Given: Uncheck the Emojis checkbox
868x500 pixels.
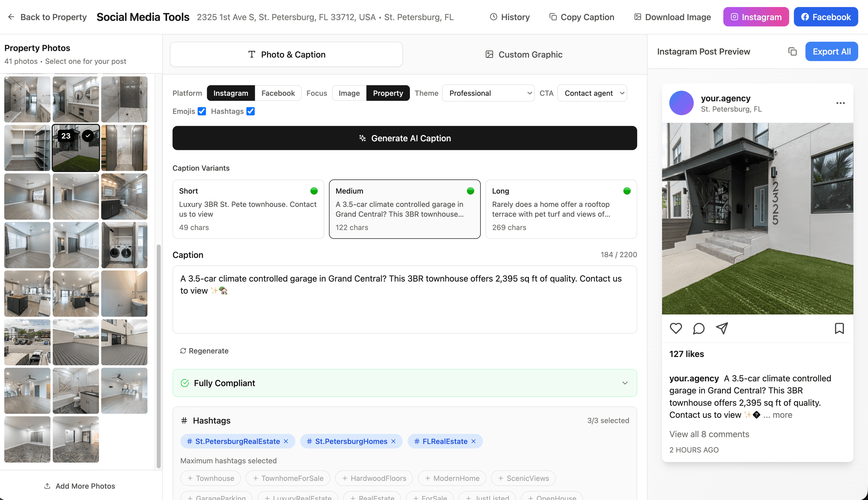Looking at the screenshot, I should click(202, 111).
